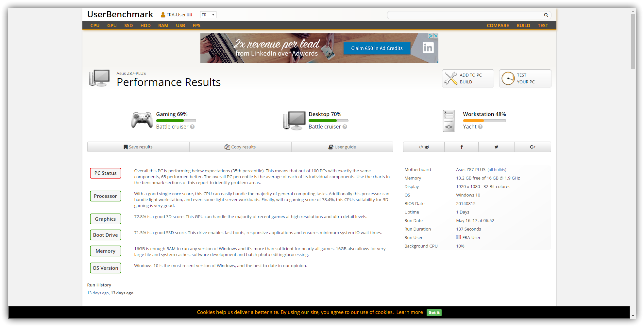Viewport: 644px width, 327px height.
Task: Click the search magnifier icon
Action: point(546,15)
